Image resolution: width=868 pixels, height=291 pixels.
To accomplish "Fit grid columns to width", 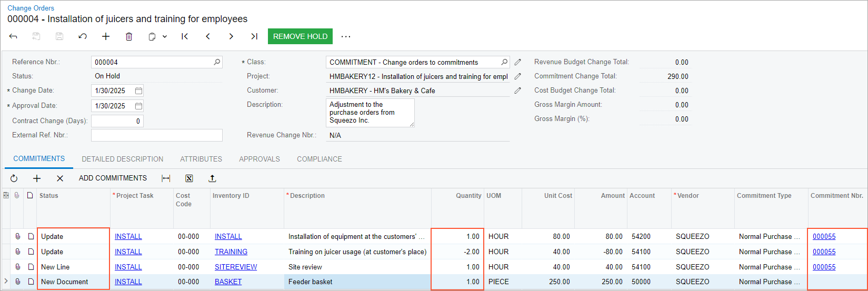I will coord(166,178).
